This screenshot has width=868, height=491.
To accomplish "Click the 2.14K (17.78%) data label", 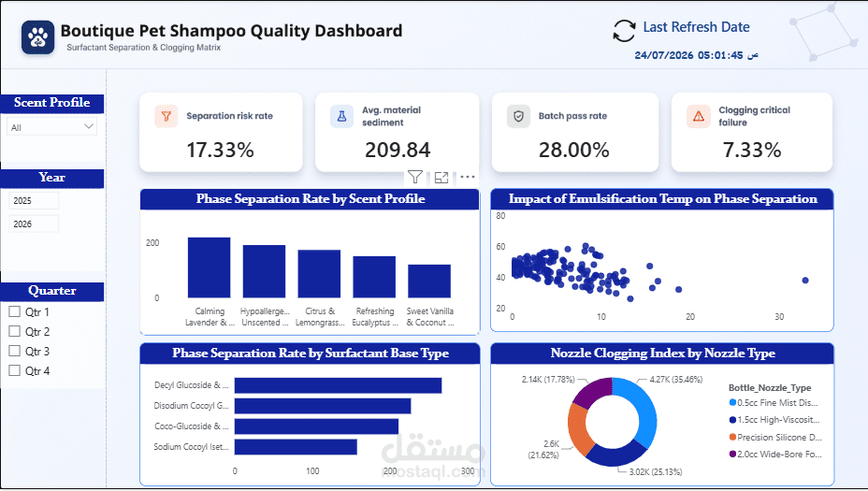I will coord(548,379).
